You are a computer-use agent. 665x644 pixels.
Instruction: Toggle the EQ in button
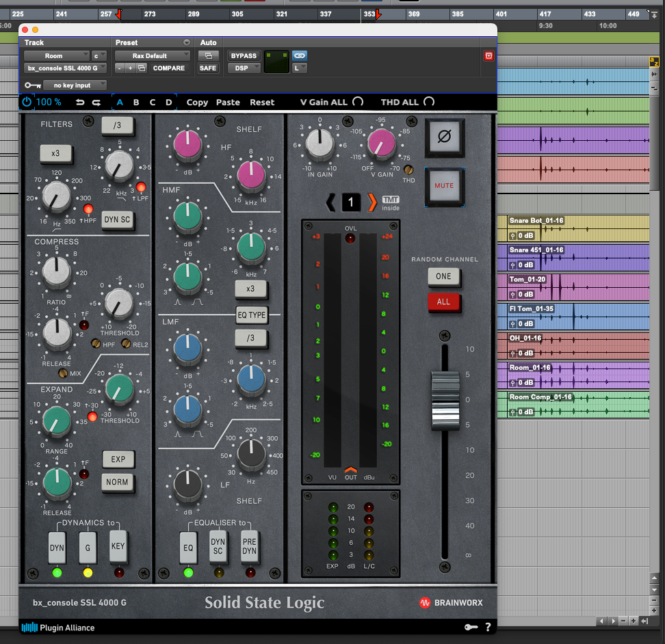[188, 548]
